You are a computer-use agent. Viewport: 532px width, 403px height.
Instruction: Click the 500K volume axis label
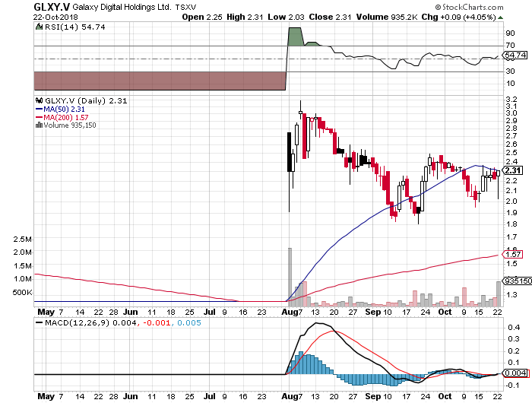pyautogui.click(x=22, y=293)
